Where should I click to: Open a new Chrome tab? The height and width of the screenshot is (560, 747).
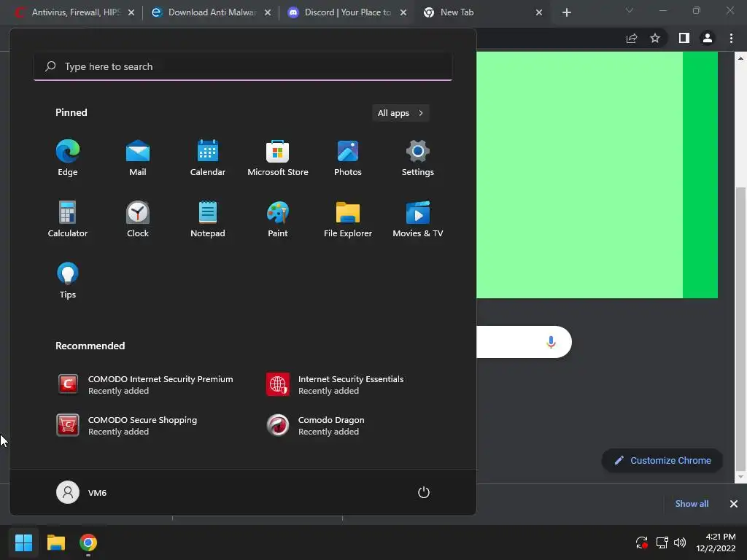coord(566,12)
